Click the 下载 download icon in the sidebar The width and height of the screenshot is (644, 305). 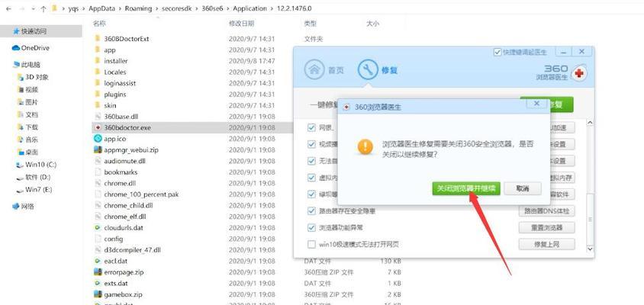[21, 127]
